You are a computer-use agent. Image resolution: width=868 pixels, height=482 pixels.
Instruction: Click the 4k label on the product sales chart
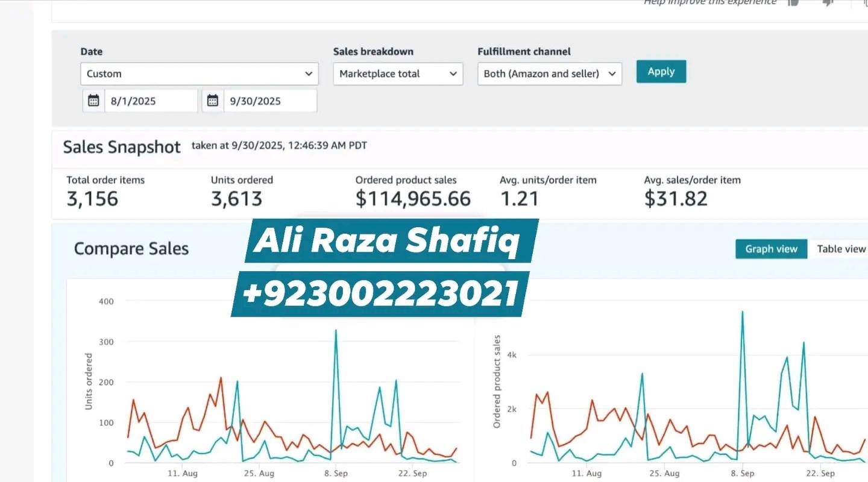512,355
